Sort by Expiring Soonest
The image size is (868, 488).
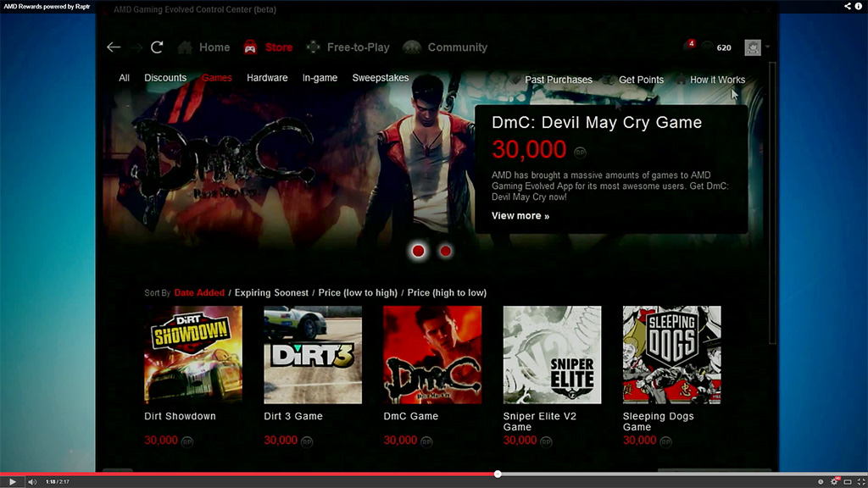271,292
